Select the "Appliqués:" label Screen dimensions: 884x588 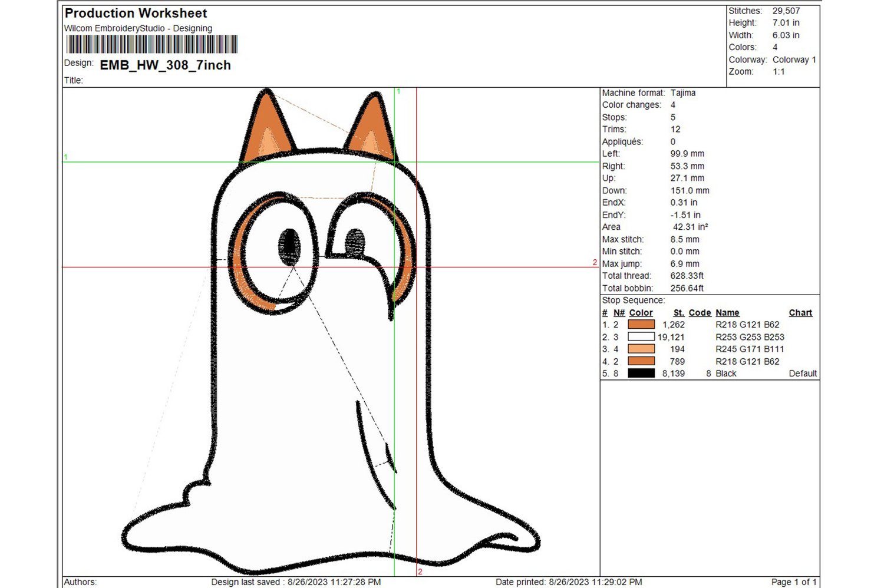coord(622,142)
